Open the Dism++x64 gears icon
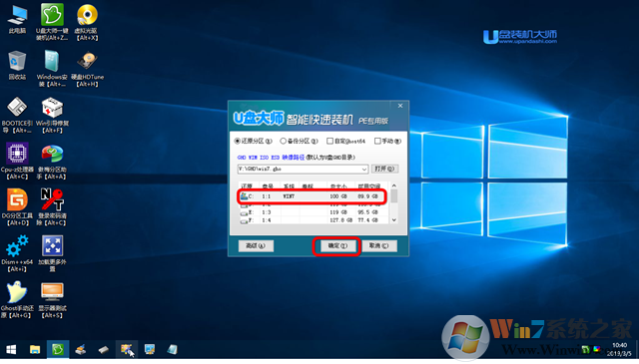This screenshot has width=639, height=364. tap(17, 253)
